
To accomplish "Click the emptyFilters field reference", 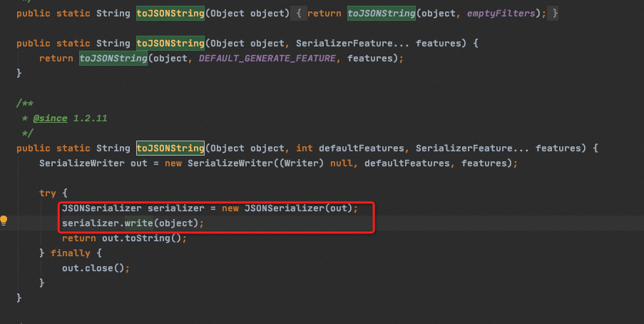I will coord(501,14).
